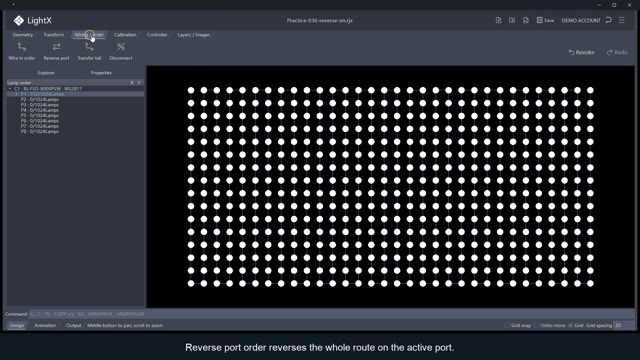Collapse the C1 controller tree node

10,89
